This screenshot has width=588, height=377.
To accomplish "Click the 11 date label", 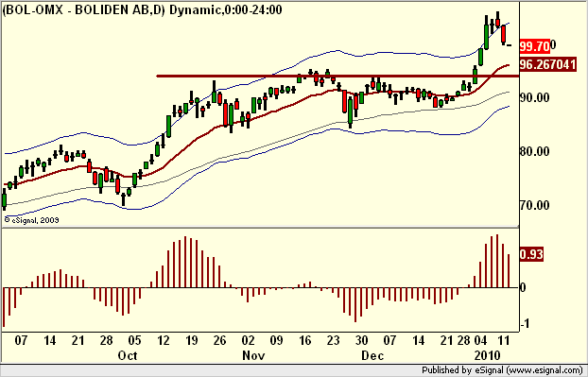I will 505,340.
